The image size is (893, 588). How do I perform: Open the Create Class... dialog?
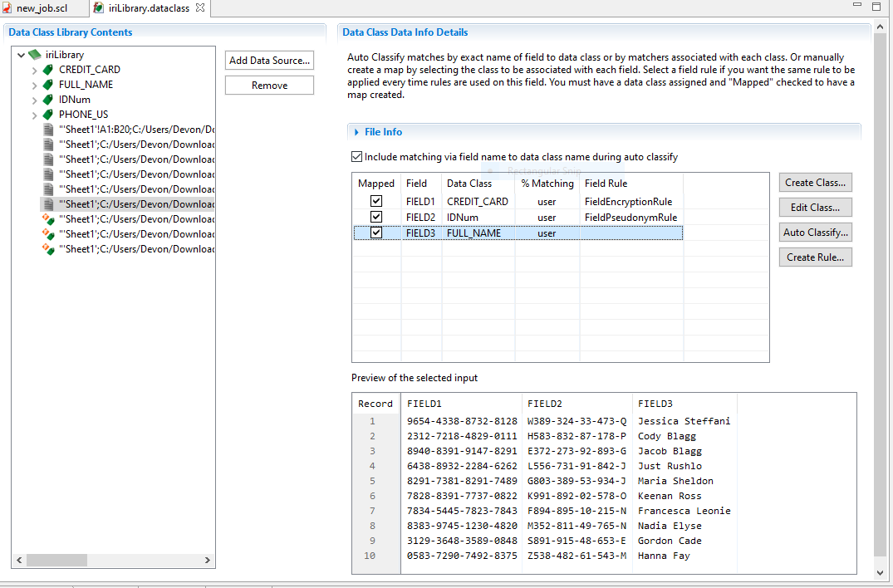tap(815, 183)
